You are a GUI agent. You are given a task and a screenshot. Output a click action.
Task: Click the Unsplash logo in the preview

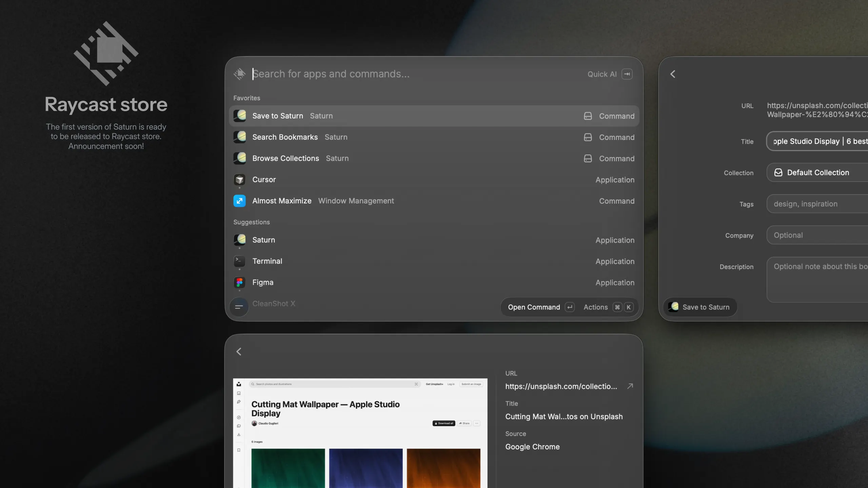[239, 384]
